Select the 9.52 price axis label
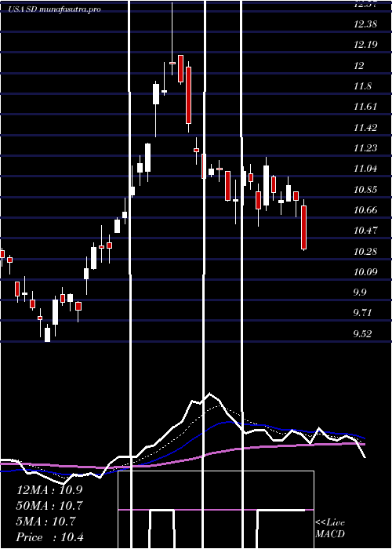This screenshot has height=549, width=392. (362, 333)
